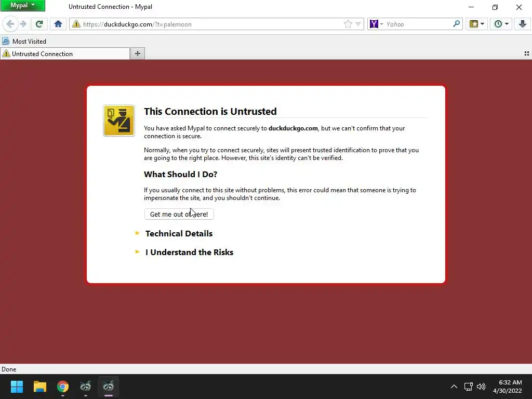The width and height of the screenshot is (532, 399).
Task: Open the network status tray icon
Action: [469, 387]
